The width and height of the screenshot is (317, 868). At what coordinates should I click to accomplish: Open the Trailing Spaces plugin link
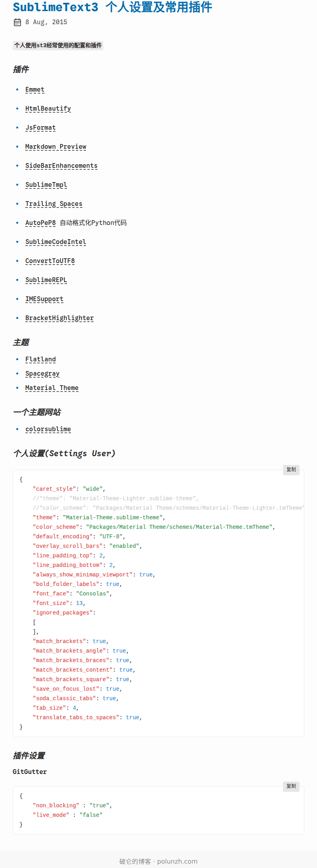click(x=53, y=204)
